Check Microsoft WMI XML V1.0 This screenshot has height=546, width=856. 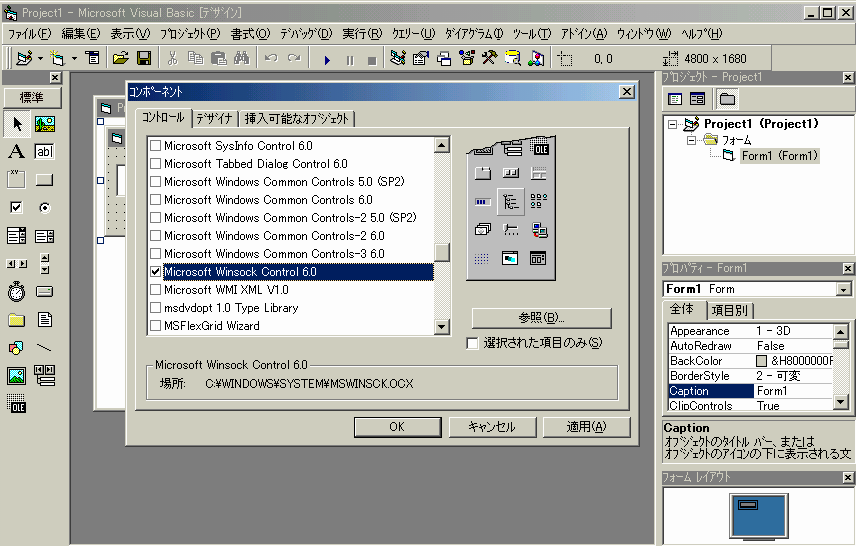[156, 290]
